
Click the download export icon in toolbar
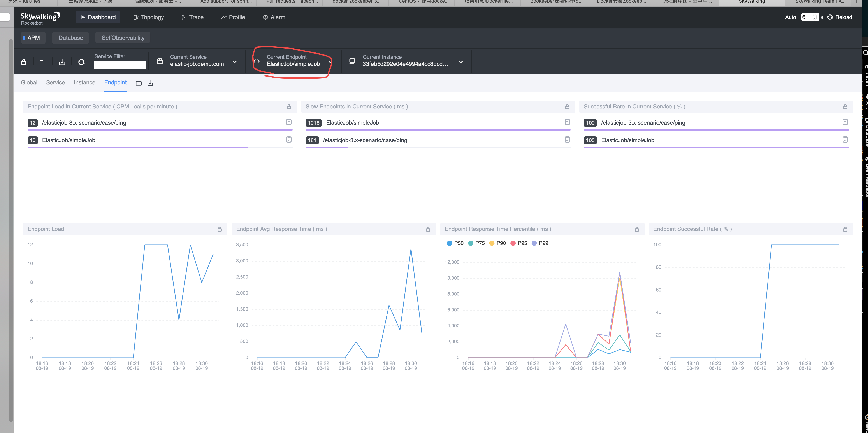click(x=62, y=62)
